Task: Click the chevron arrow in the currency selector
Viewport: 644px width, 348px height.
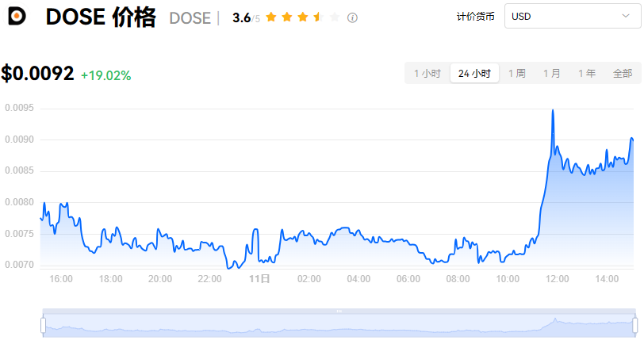Action: pos(626,16)
